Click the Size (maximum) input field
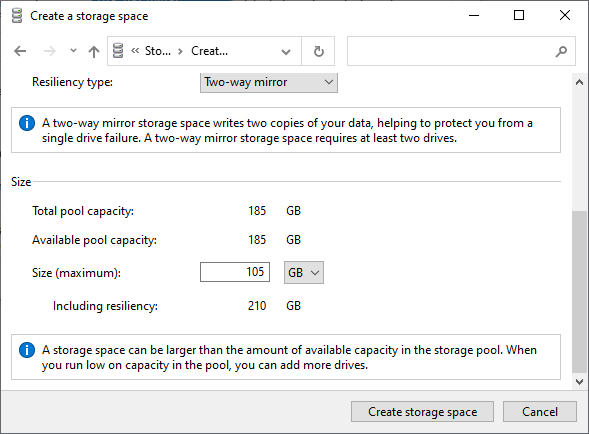 coord(235,272)
